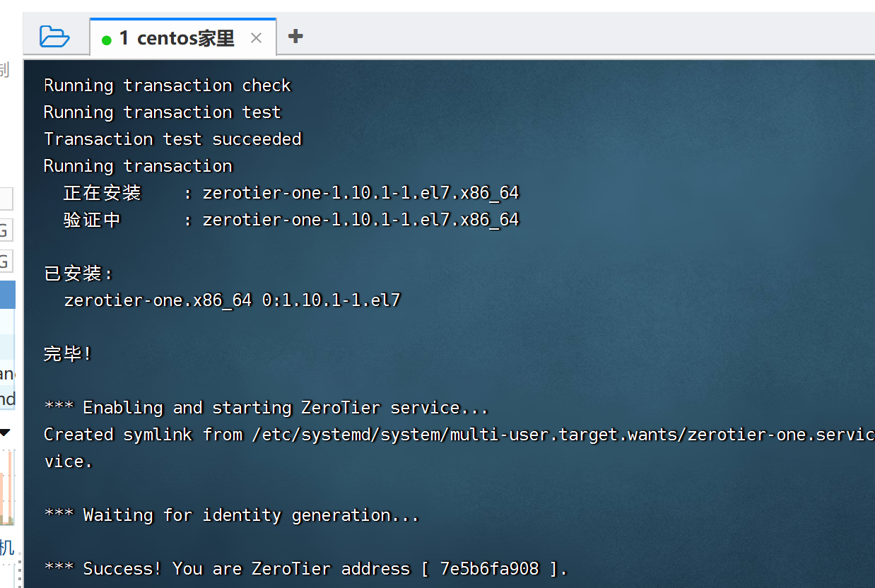Select the "1 centos家里" session tab
Viewport: 875px width, 588px height.
(182, 37)
